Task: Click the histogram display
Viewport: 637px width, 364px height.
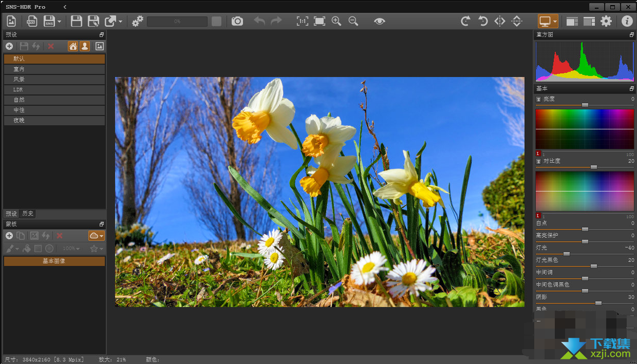Action: [x=585, y=62]
